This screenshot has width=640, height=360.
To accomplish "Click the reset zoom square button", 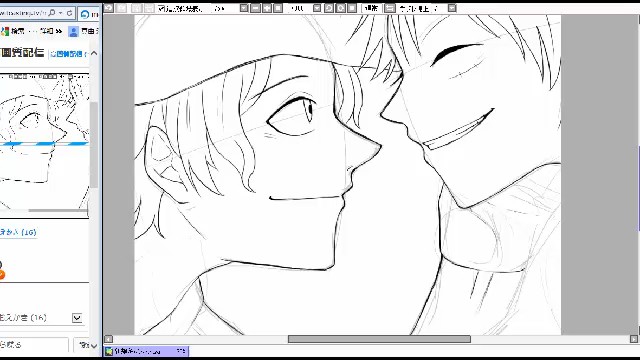I will click(278, 8).
